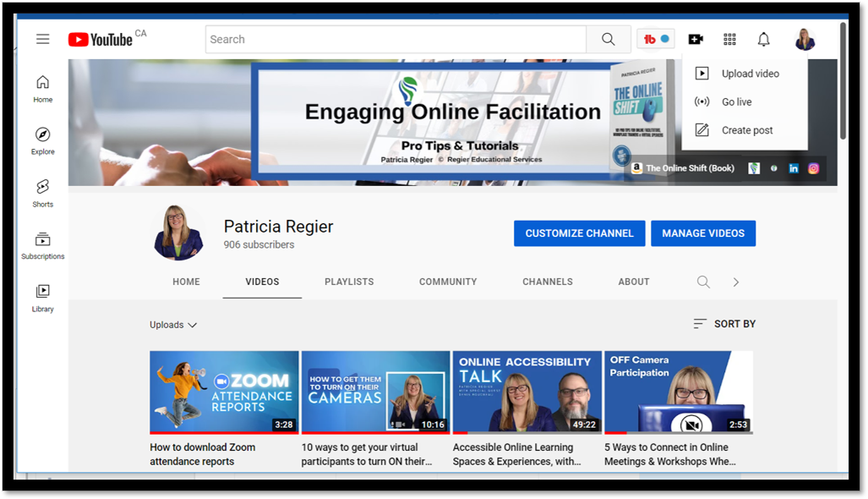Open Library in sidebar
This screenshot has width=868, height=499.
[x=42, y=299]
